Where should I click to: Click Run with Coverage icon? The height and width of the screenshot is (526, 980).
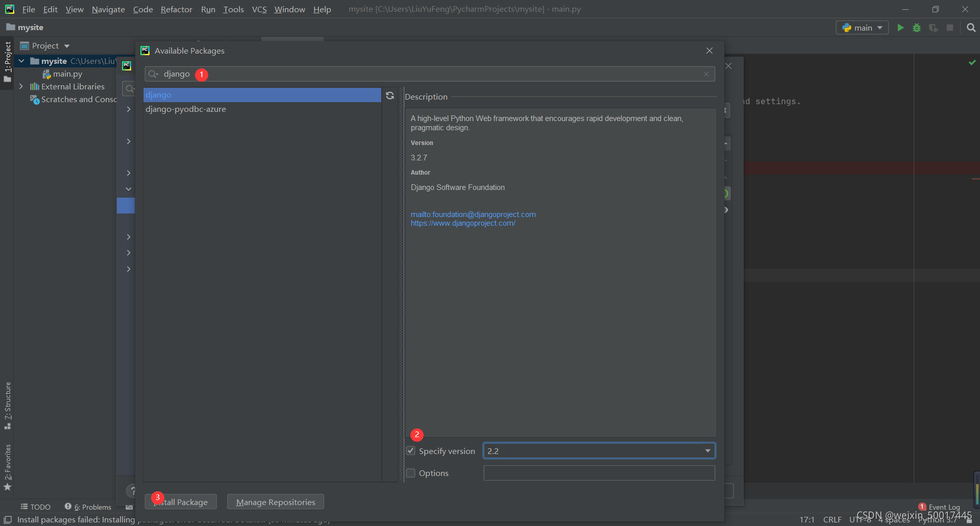[934, 28]
